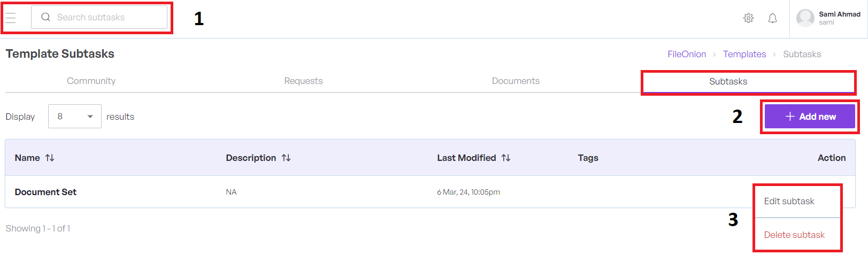This screenshot has width=868, height=278.
Task: Choose Edit subtask from menu
Action: tap(789, 201)
